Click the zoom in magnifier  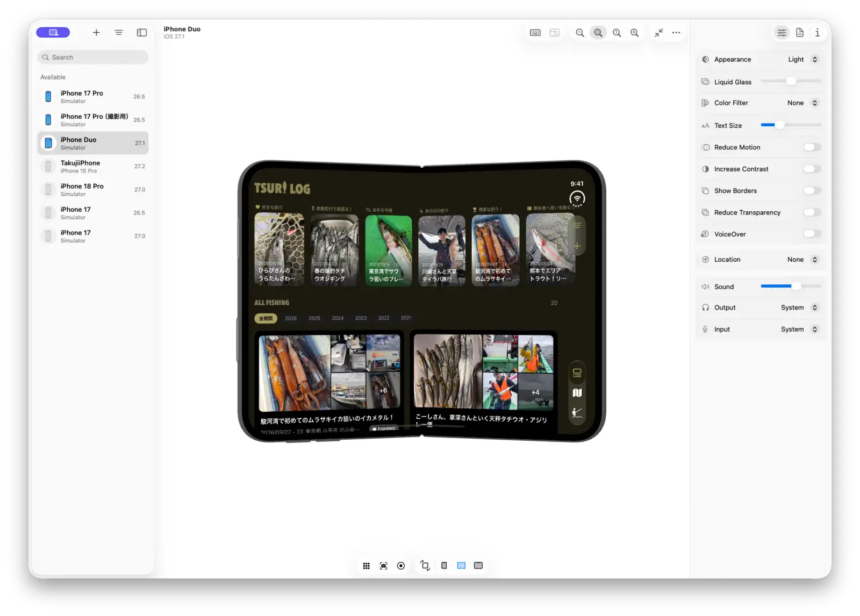coord(635,33)
